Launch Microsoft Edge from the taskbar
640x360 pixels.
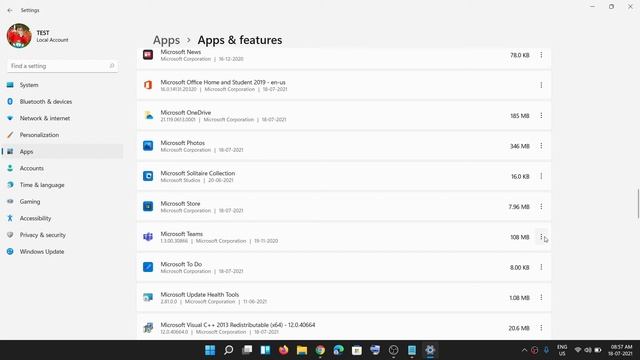click(x=338, y=350)
